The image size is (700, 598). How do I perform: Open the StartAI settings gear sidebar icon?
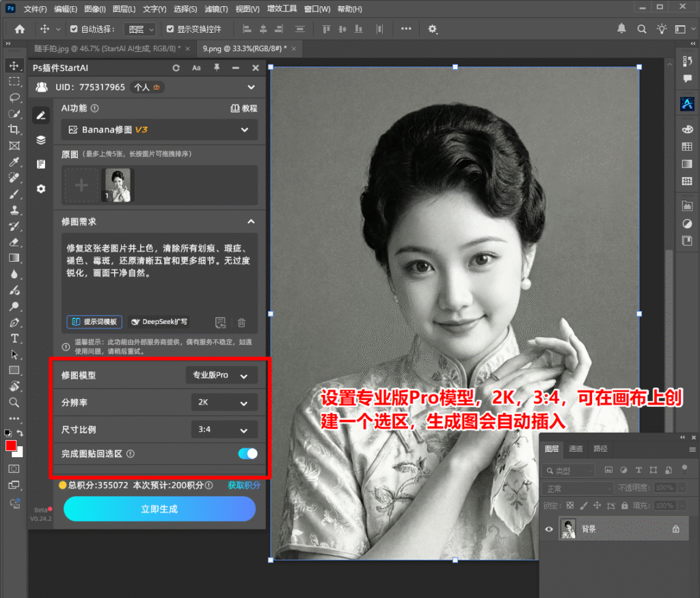(x=41, y=189)
